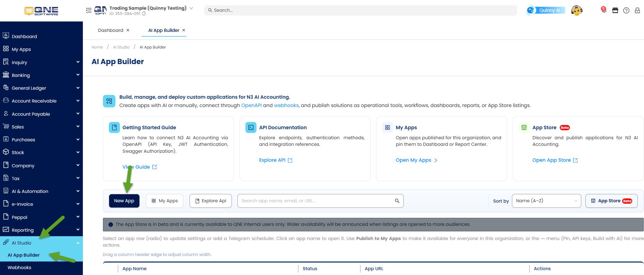Switch to the Dashboard tab
Screen dimensions: 644x275
[x=111, y=30]
